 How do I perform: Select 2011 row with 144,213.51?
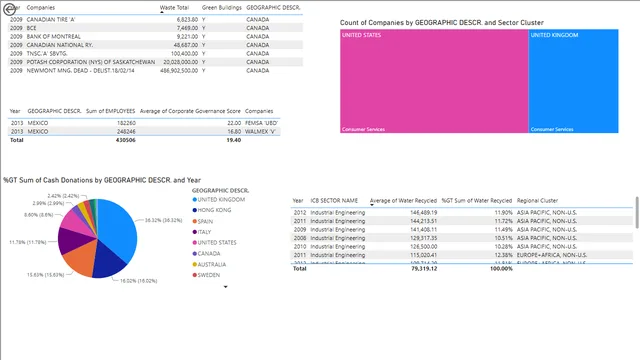[x=462, y=221]
